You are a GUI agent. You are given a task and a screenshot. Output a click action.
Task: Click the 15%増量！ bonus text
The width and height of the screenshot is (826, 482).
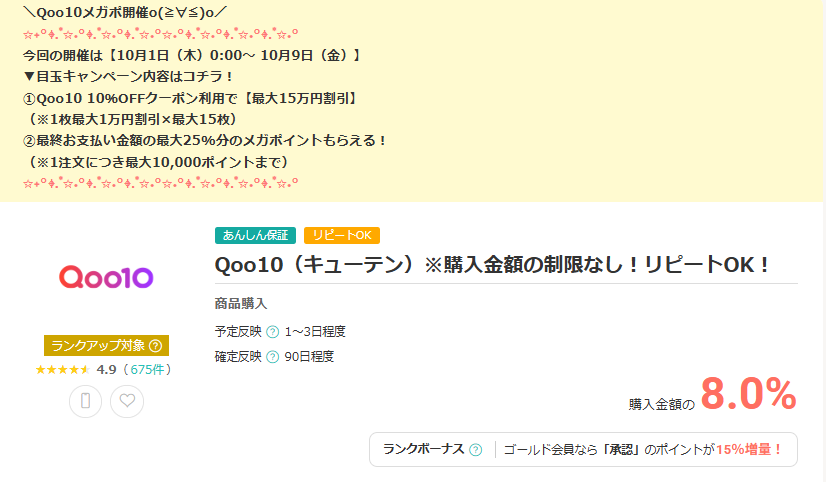point(749,450)
